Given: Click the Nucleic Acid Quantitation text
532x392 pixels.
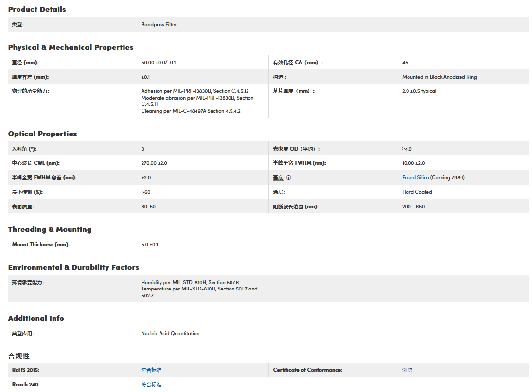Looking at the screenshot, I should click(170, 334).
